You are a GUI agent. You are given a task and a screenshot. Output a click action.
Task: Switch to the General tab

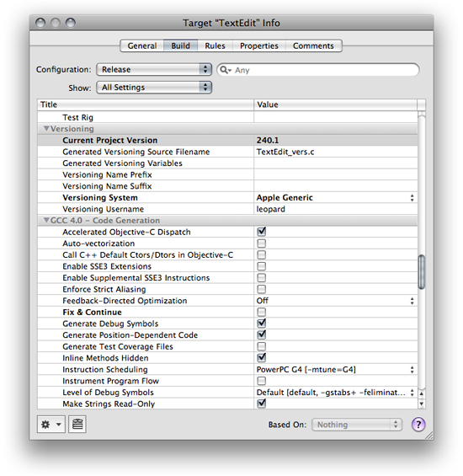point(142,45)
